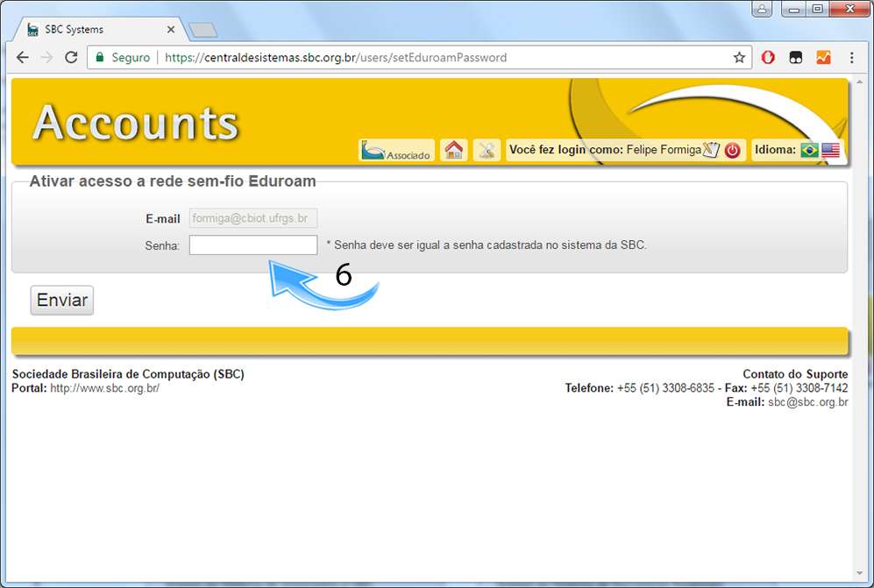
Task: Open Chrome three-dot menu
Action: click(851, 58)
